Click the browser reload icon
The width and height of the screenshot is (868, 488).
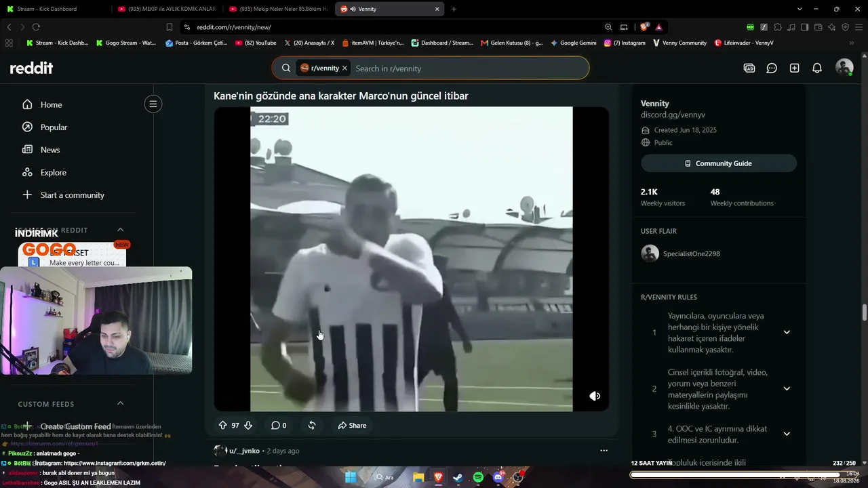coord(36,27)
